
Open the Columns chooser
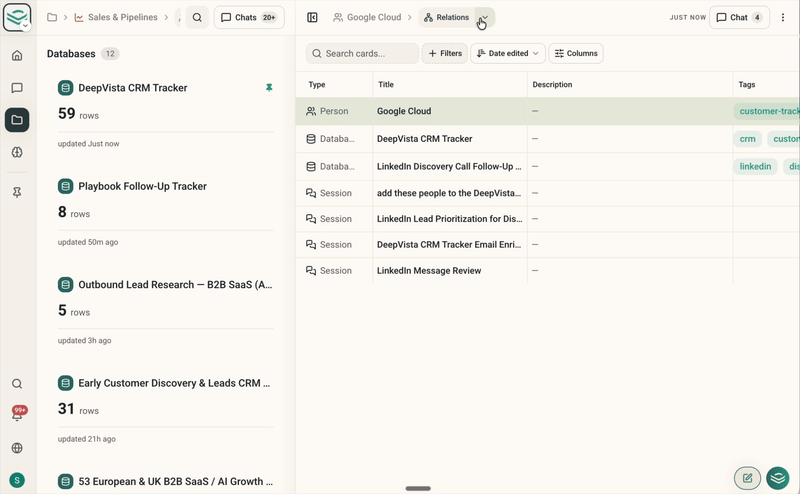click(x=576, y=53)
